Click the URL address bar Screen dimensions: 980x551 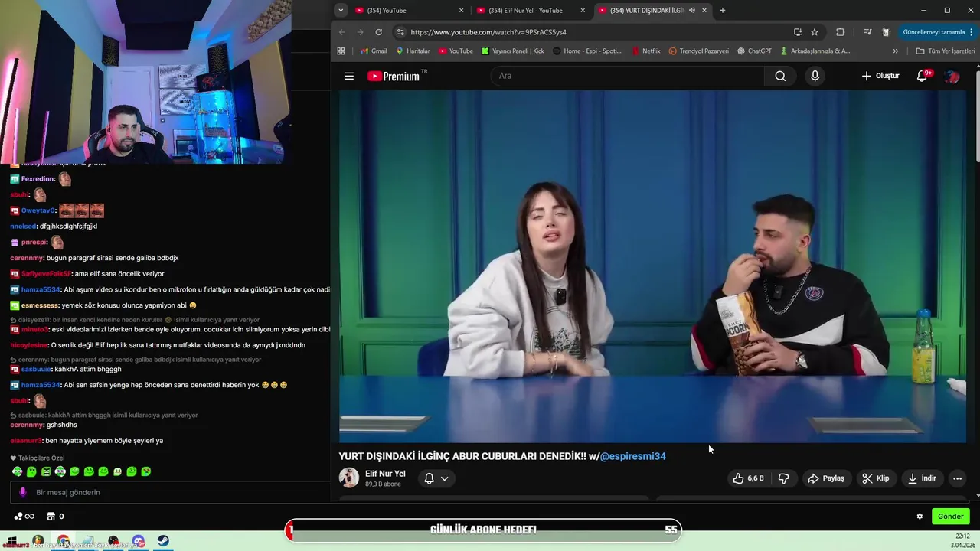597,32
